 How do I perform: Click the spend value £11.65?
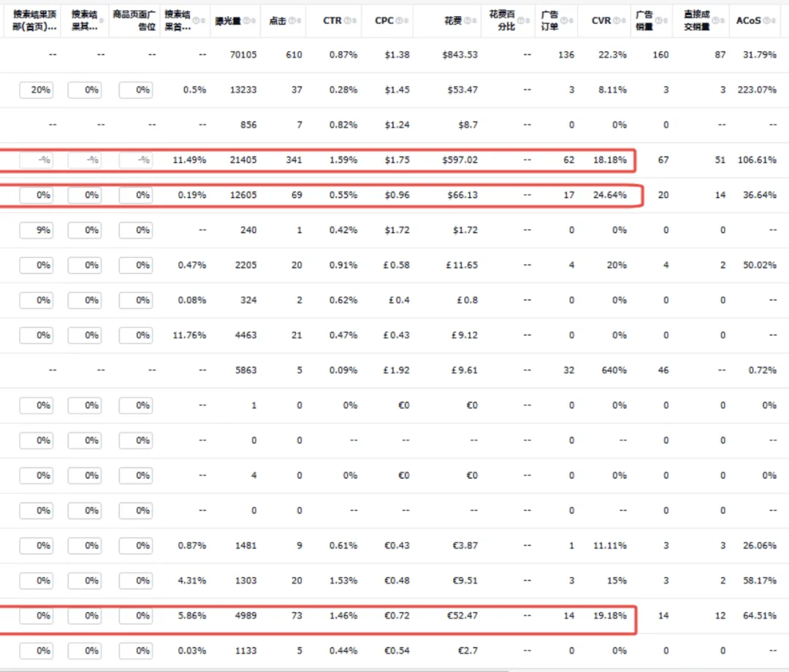462,265
